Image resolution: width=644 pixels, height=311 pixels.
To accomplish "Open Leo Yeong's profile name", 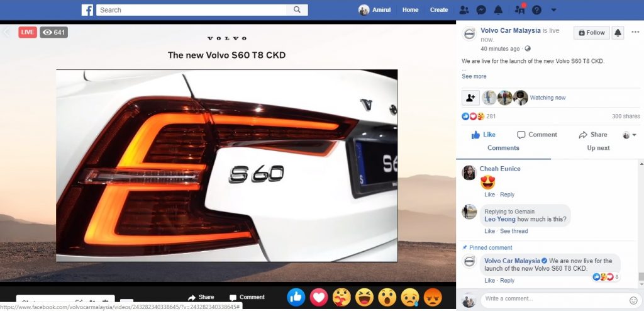I will coord(500,219).
